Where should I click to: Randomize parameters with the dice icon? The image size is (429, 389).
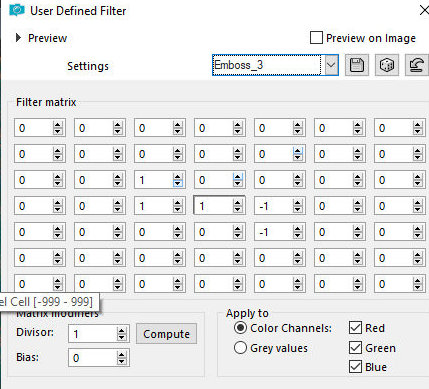coord(387,65)
